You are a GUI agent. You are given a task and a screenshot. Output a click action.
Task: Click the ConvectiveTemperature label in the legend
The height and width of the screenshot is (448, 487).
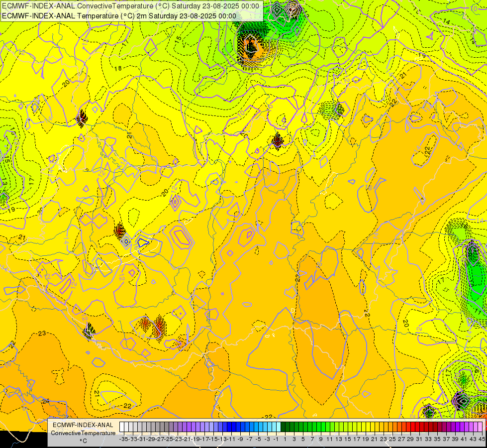point(83,433)
